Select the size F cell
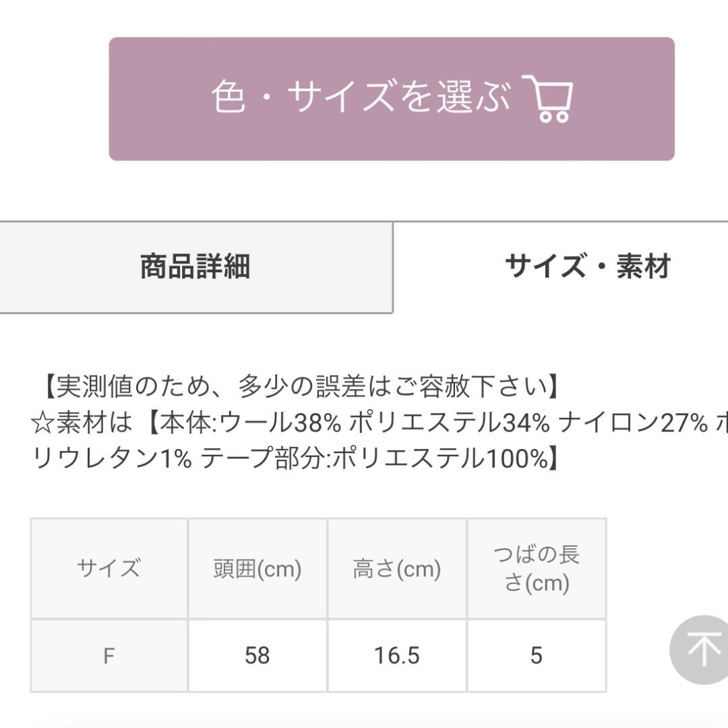 (109, 656)
